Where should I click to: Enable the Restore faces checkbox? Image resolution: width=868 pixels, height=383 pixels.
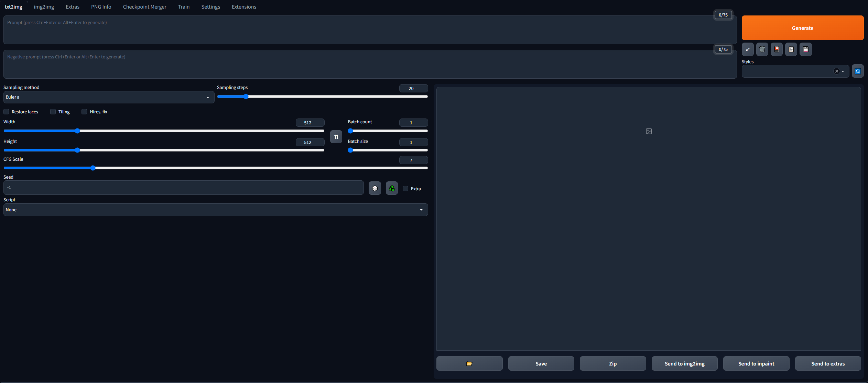coord(6,112)
